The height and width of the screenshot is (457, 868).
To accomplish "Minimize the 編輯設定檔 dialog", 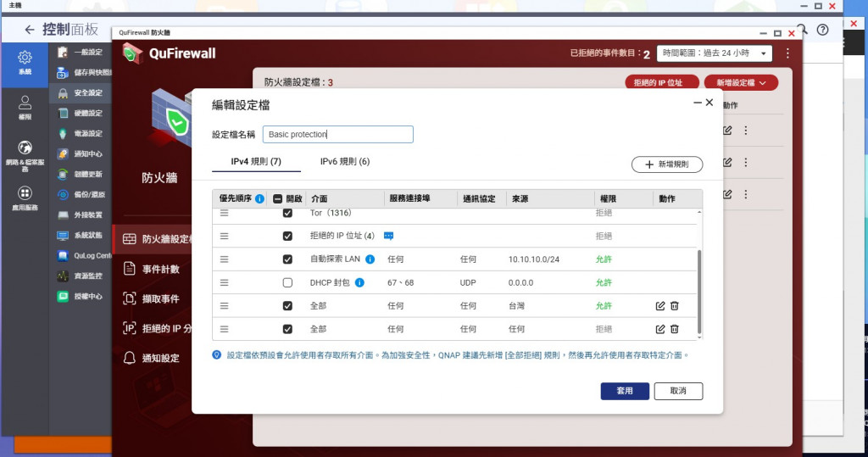I will tap(698, 103).
